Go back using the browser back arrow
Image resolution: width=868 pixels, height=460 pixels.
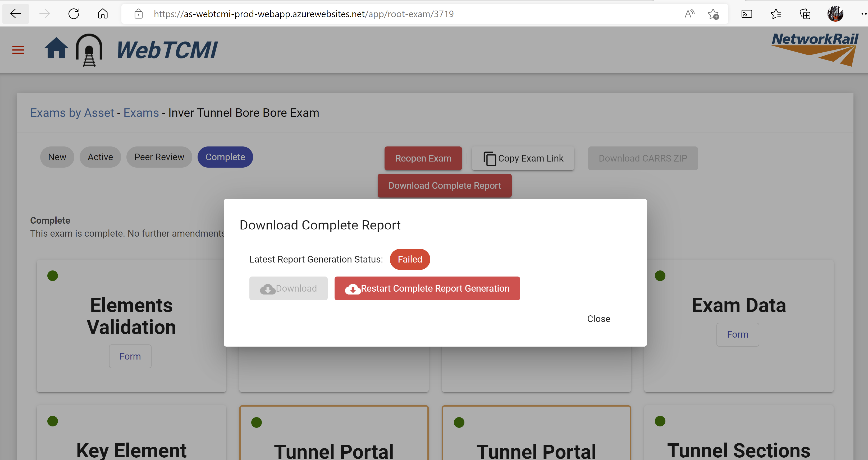coord(16,14)
